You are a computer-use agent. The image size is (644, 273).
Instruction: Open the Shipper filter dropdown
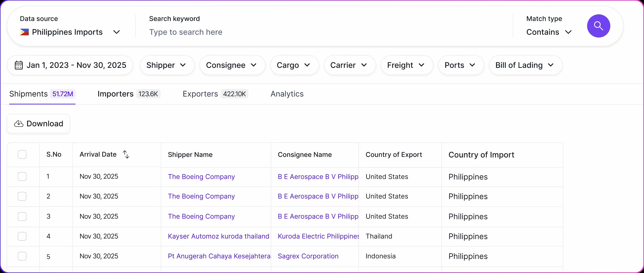(167, 65)
